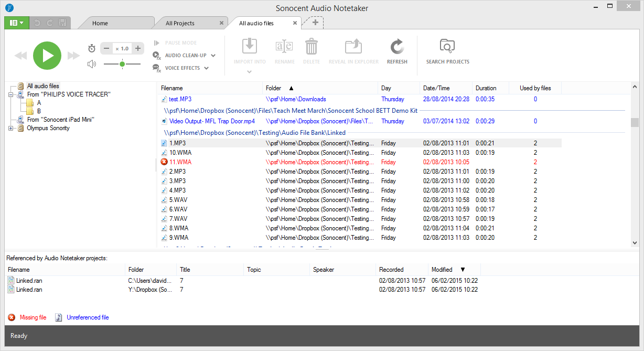Screen dimensions: 644x351
Task: Decrease playback speed with minus button
Action: pos(106,48)
